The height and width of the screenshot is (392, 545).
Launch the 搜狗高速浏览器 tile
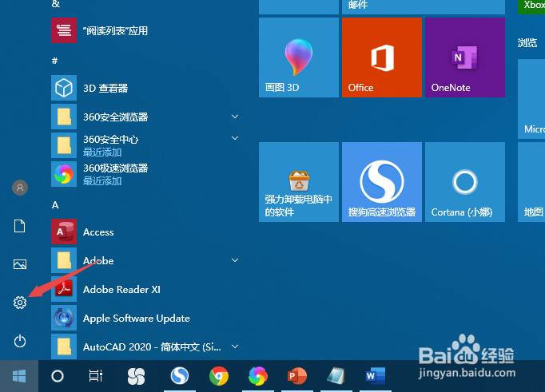tap(382, 182)
